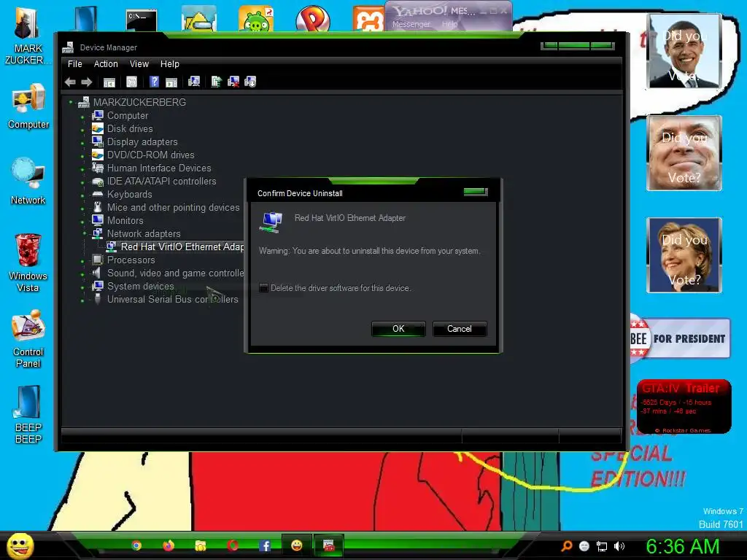Open the Control Panel desktop icon
The height and width of the screenshot is (560, 747).
tap(28, 339)
